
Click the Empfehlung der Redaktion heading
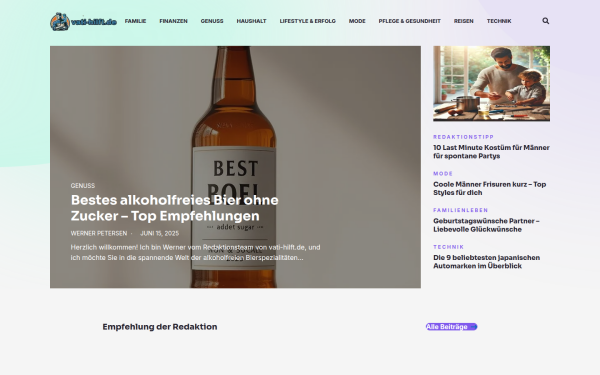coord(160,327)
